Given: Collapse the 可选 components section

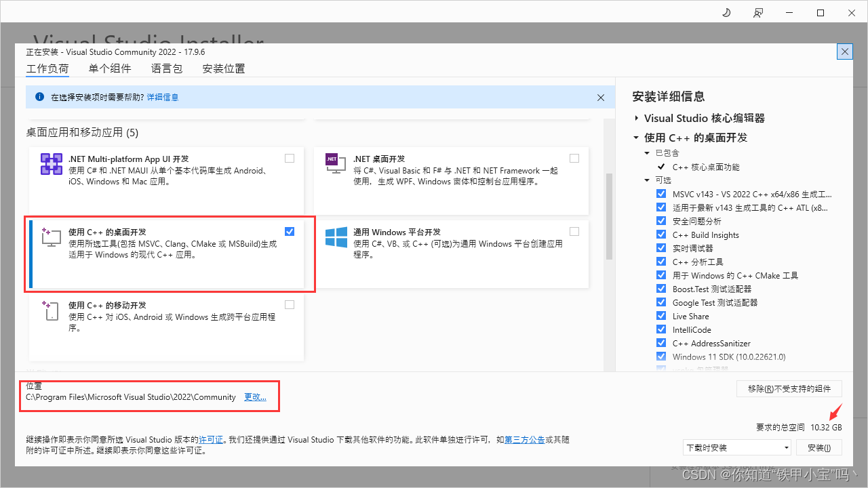Looking at the screenshot, I should click(x=648, y=180).
